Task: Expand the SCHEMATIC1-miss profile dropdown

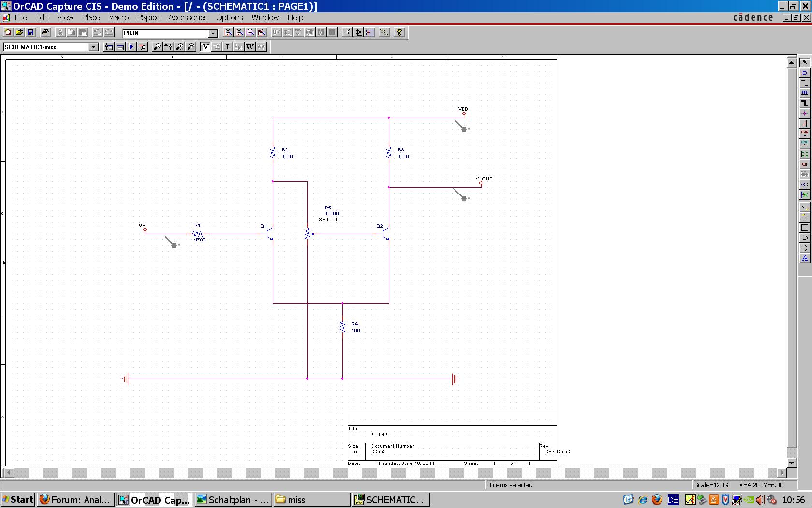Action: [x=93, y=47]
